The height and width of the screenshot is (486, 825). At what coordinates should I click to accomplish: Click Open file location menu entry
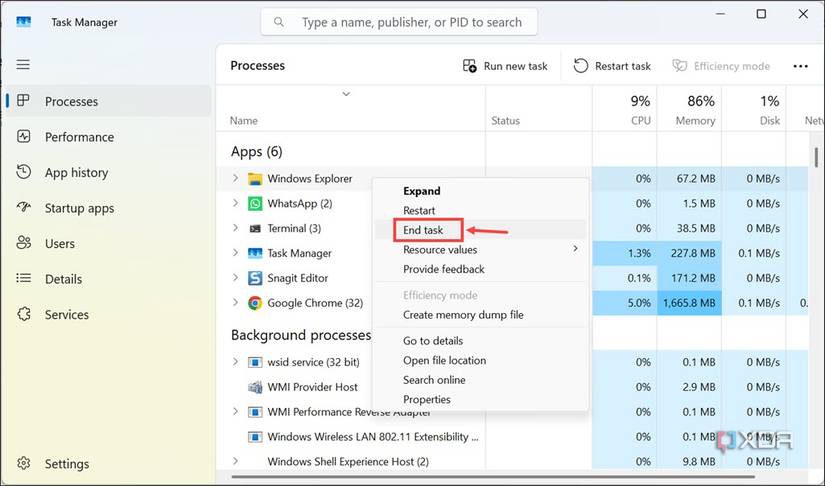(444, 360)
